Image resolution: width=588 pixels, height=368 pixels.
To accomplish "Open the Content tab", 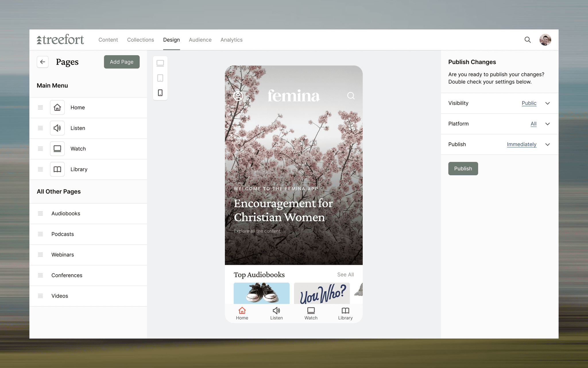I will pos(108,40).
